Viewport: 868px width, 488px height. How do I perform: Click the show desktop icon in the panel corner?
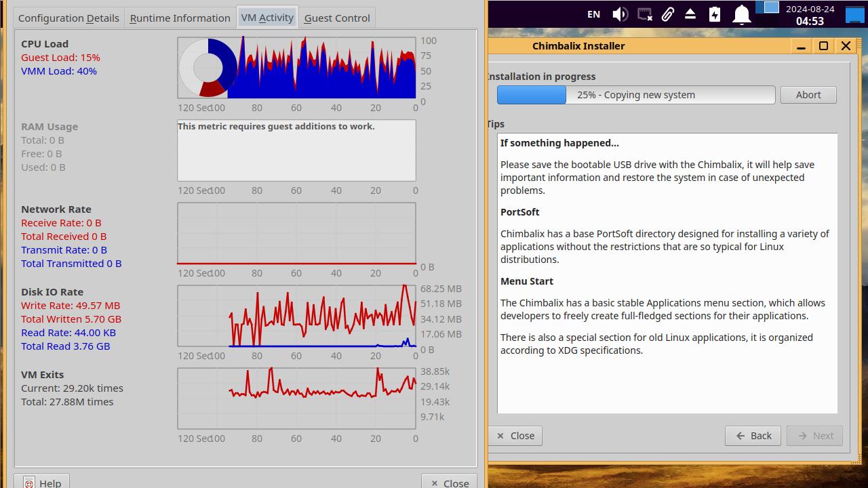[x=854, y=14]
